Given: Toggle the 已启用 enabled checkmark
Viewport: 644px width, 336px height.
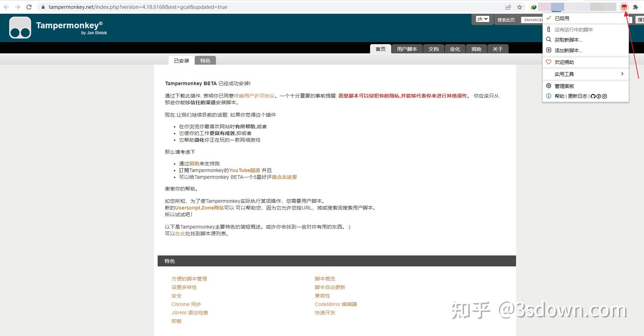Looking at the screenshot, I should coord(561,18).
